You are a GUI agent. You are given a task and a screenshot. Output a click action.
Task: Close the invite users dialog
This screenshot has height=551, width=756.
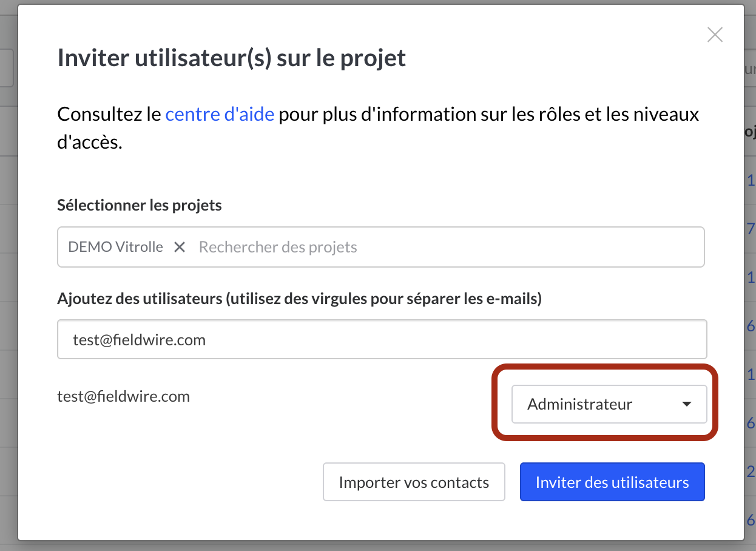coord(715,35)
